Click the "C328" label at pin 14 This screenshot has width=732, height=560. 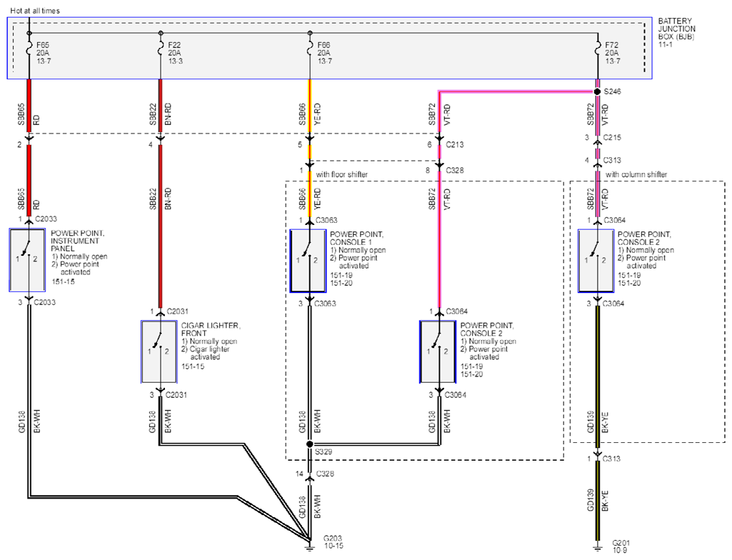(326, 474)
